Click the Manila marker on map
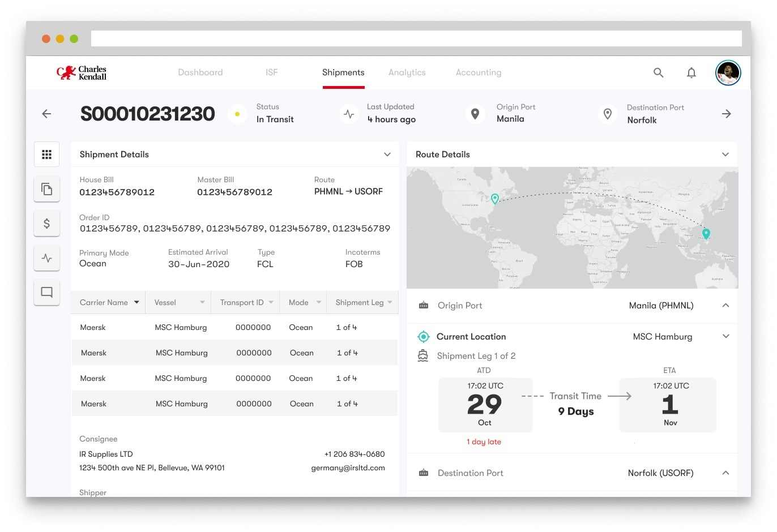This screenshot has height=532, width=777. click(x=706, y=233)
